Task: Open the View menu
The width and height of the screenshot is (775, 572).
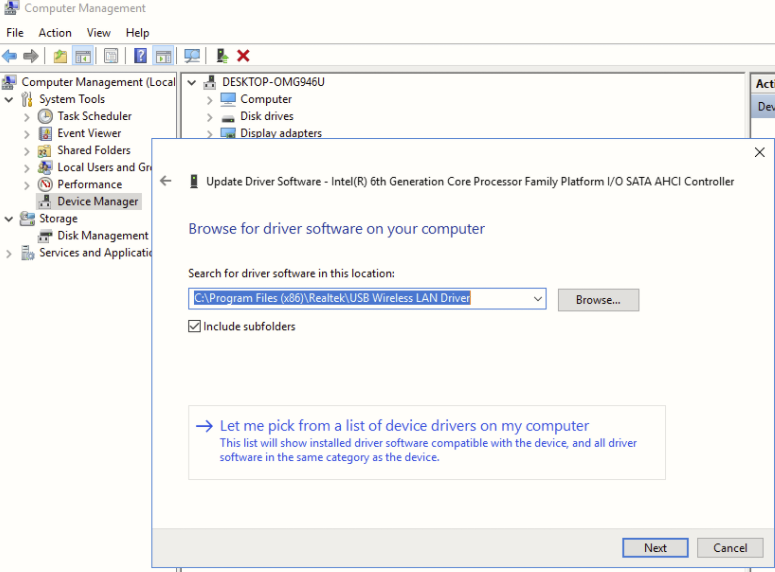Action: pyautogui.click(x=98, y=33)
